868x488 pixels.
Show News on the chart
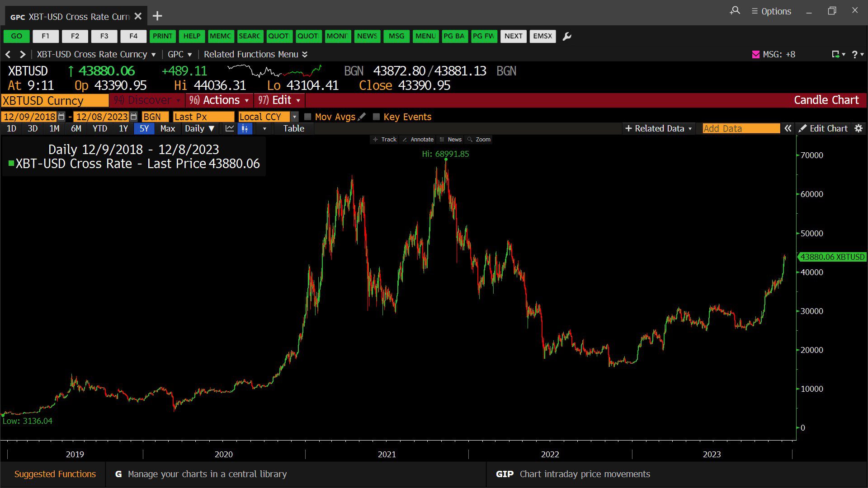click(450, 139)
